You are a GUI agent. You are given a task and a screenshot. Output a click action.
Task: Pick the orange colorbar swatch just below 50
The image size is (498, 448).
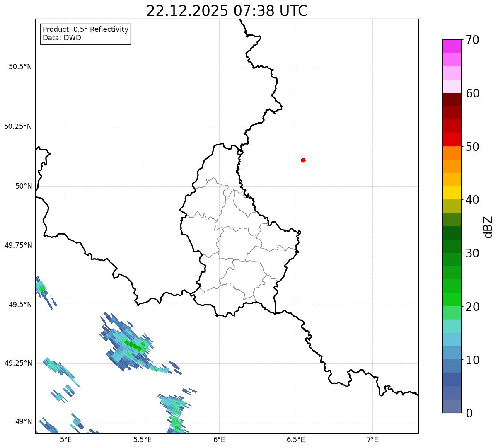(452, 153)
